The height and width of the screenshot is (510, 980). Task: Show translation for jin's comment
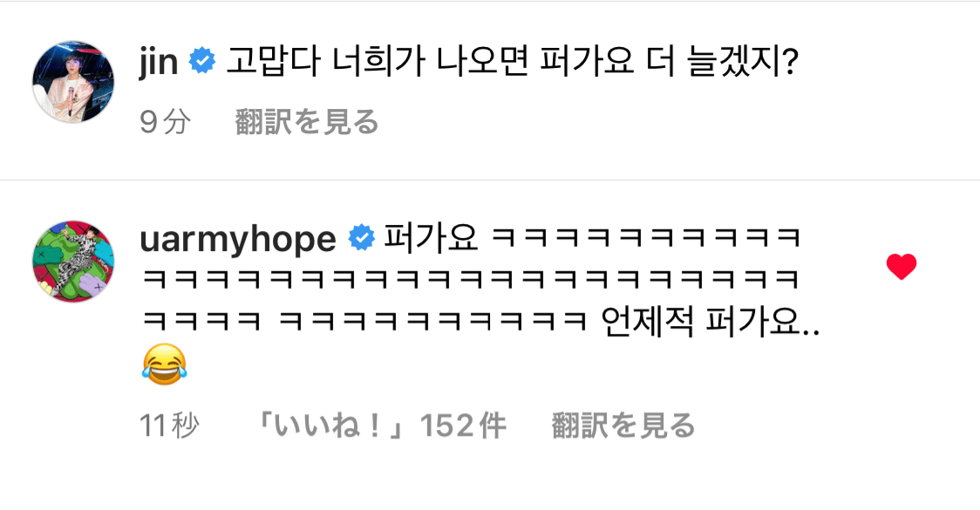pos(307,122)
